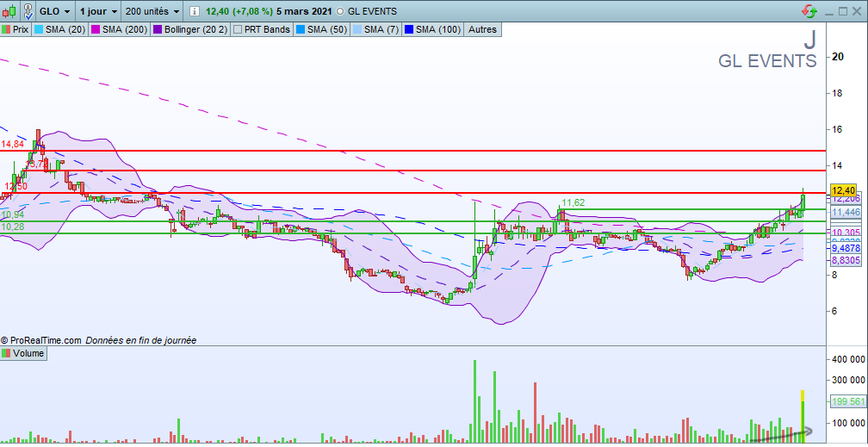Click the 11,446 axis value label

click(x=844, y=212)
